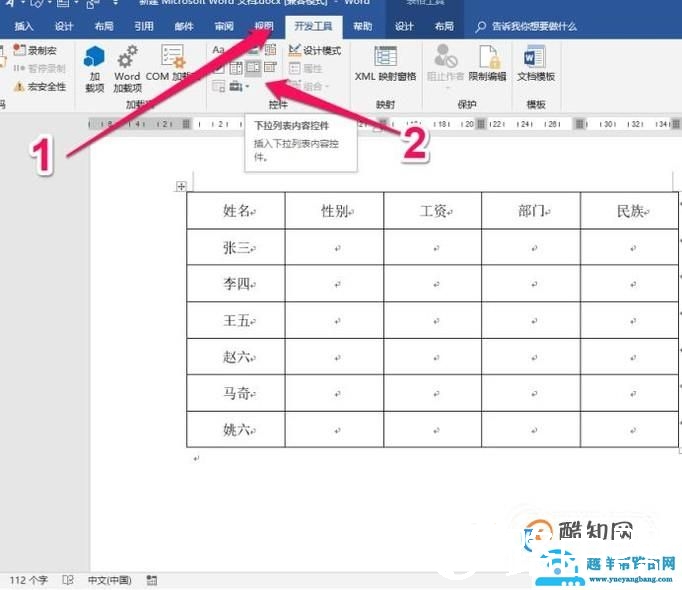The width and height of the screenshot is (682, 590).
Task: Open control Properties (属性)
Action: click(x=306, y=68)
